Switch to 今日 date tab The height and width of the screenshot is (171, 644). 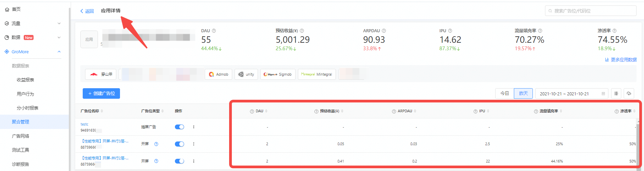pyautogui.click(x=504, y=93)
